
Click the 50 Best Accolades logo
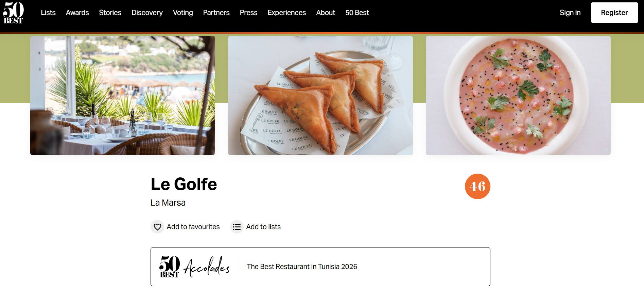click(194, 267)
